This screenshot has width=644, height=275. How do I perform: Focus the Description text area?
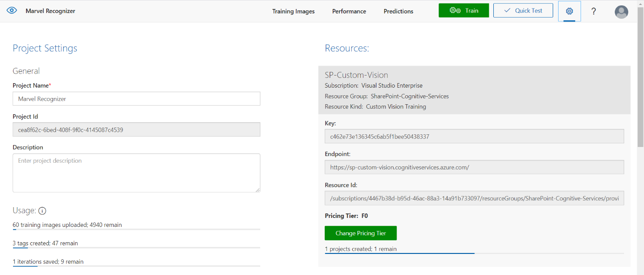pos(136,173)
